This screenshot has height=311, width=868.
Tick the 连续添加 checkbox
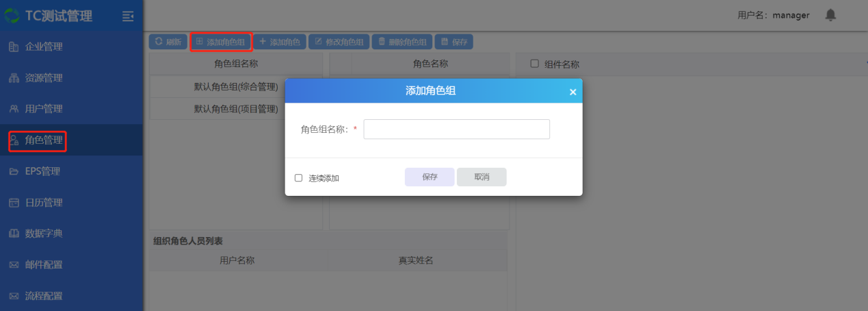[x=298, y=177]
